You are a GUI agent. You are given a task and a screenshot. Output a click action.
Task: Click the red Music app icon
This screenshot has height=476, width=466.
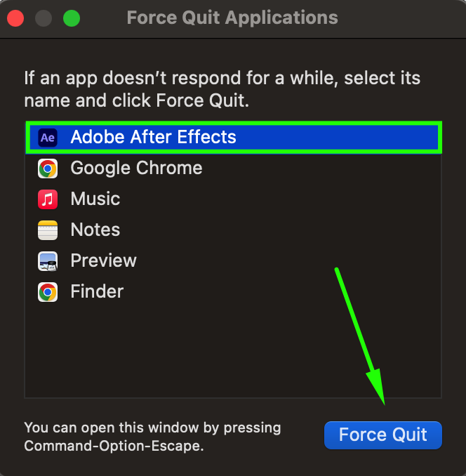(48, 199)
